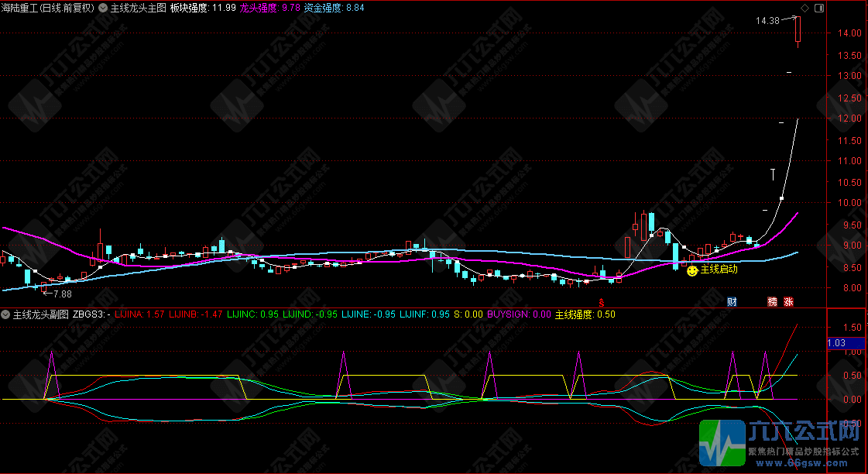Click the diamond icon at chart top-right
The height and width of the screenshot is (474, 868).
tap(804, 8)
